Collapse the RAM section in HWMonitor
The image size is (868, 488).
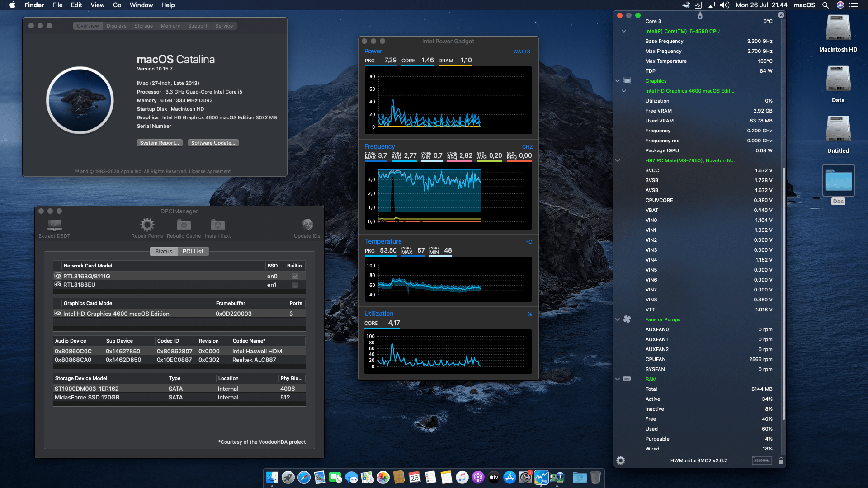coord(618,379)
